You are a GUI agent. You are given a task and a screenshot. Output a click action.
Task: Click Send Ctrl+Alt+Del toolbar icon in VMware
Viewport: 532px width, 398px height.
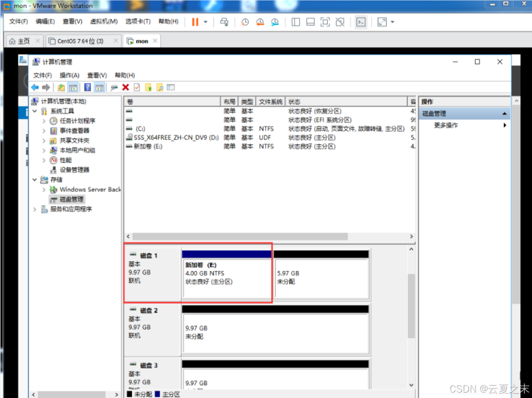pos(224,22)
